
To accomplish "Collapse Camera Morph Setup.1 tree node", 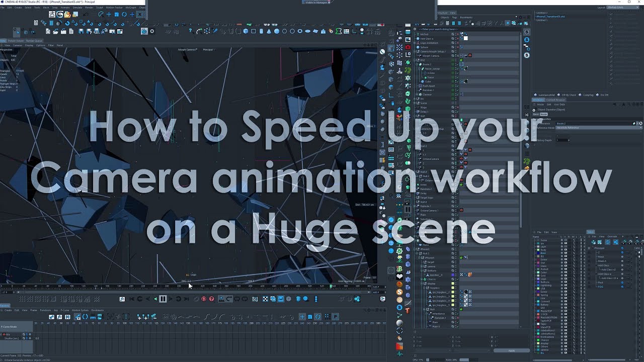I will tap(414, 51).
